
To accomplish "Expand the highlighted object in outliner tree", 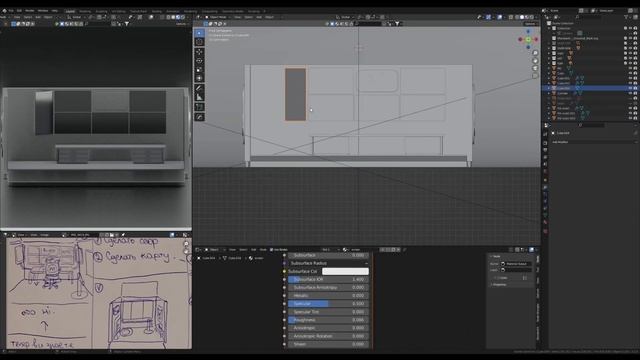I will click(x=549, y=88).
